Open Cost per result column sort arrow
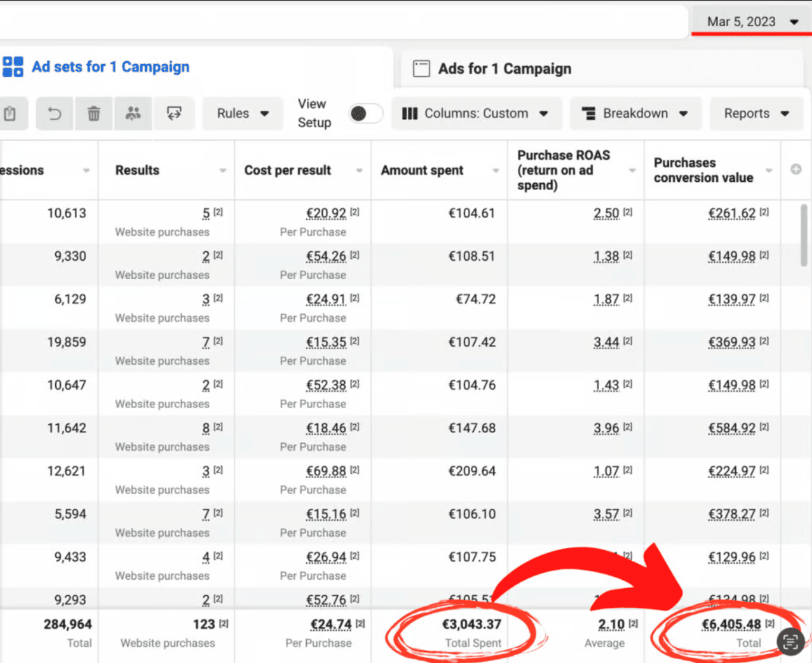This screenshot has height=663, width=812. click(359, 171)
